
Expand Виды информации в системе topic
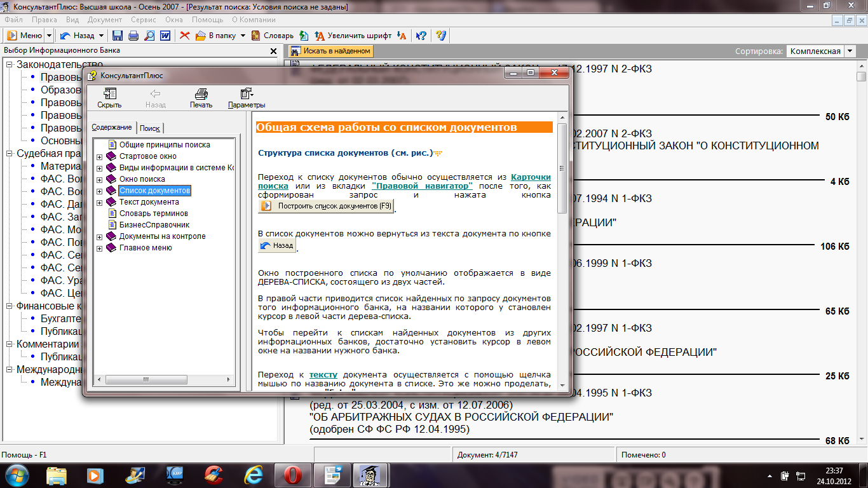[99, 168]
